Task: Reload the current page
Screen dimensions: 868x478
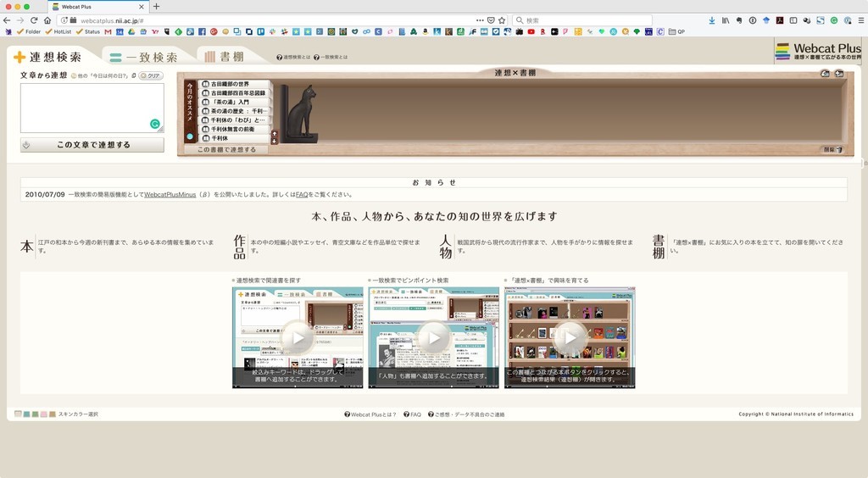Action: (x=34, y=20)
